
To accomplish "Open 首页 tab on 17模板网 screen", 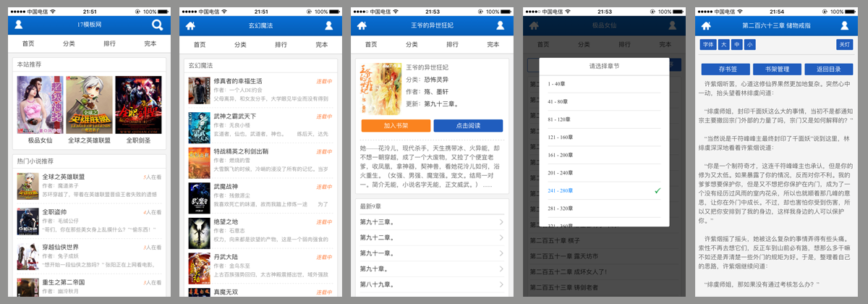I will [x=28, y=44].
